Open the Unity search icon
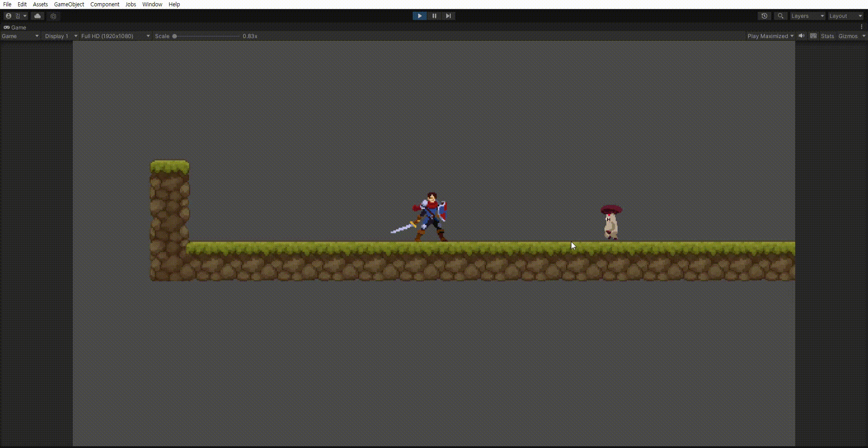This screenshot has width=868, height=448. click(x=781, y=16)
